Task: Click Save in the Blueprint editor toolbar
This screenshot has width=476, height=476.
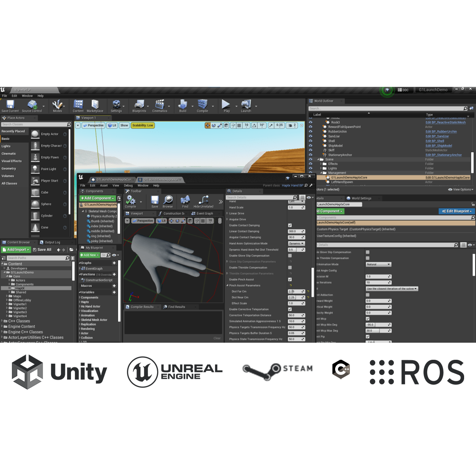Action: point(155,202)
